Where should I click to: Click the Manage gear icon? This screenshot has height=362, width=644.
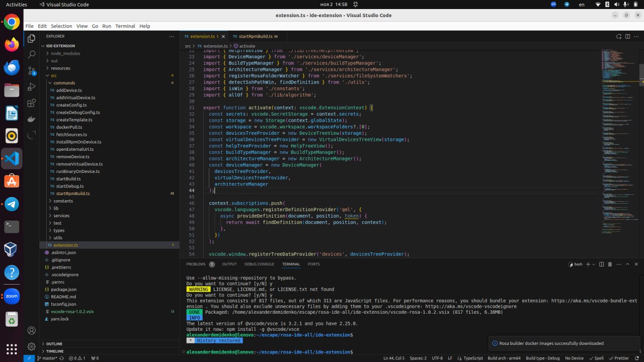(31, 346)
